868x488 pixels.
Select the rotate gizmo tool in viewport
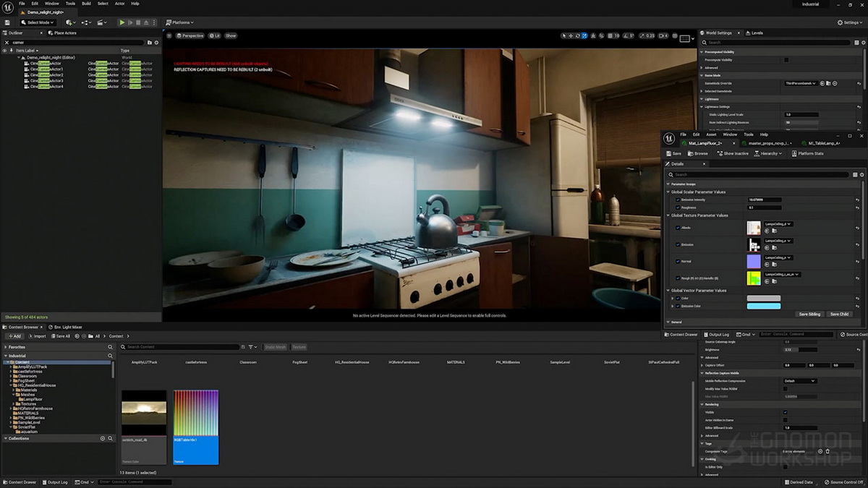(x=577, y=35)
